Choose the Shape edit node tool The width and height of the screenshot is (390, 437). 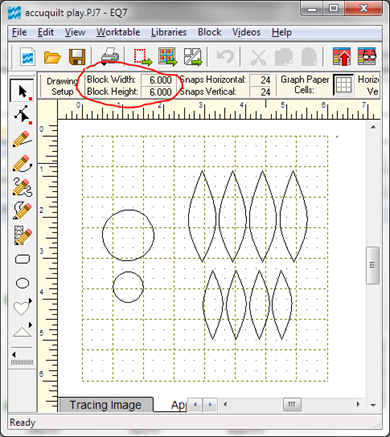click(x=22, y=115)
